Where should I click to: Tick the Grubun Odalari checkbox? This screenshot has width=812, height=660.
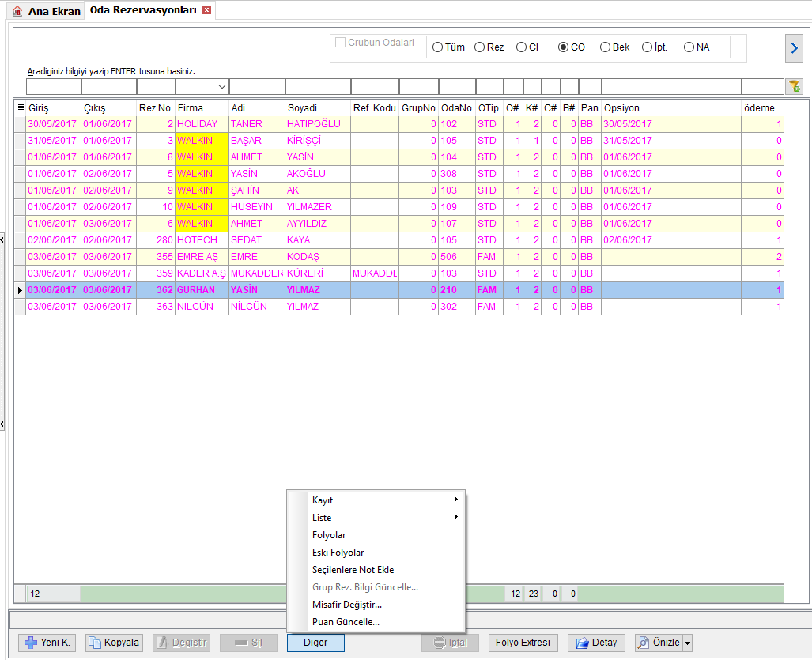pos(340,43)
